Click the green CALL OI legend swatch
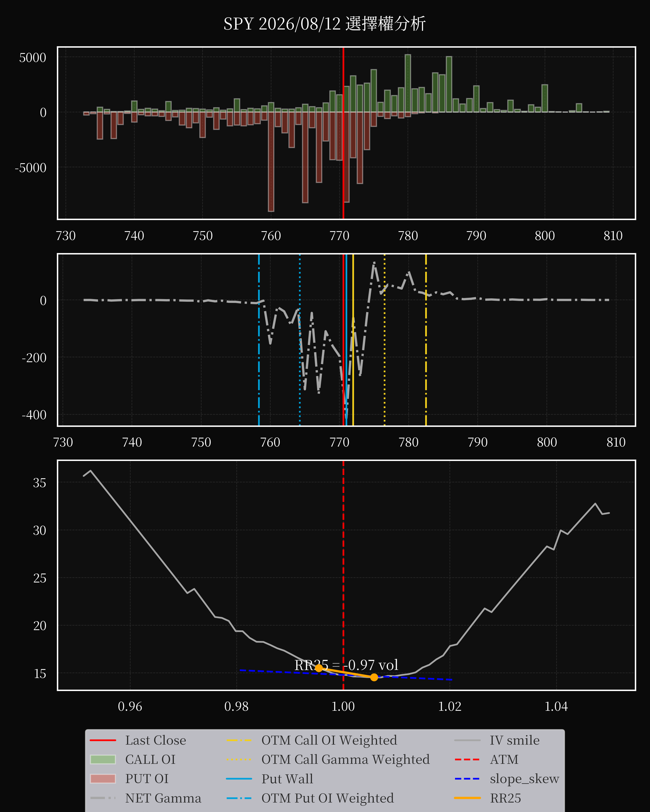 (x=103, y=759)
